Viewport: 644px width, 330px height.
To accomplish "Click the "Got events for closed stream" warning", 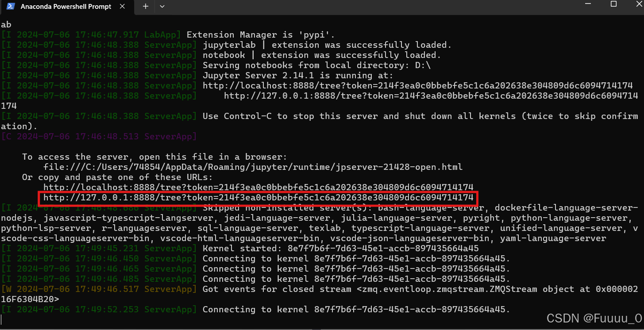I will click(420, 289).
